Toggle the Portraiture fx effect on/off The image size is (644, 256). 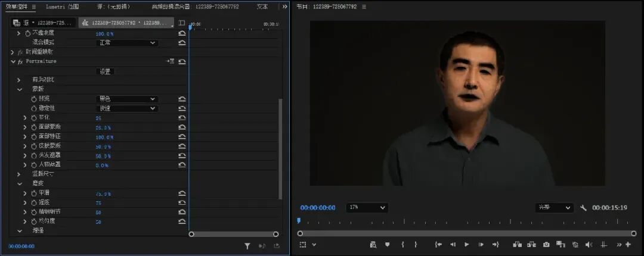[20, 61]
